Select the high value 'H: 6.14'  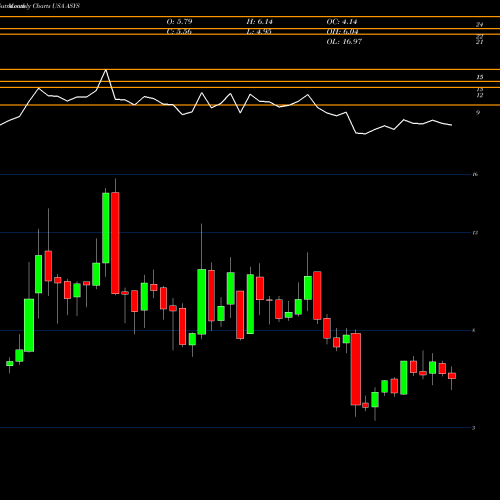coord(259,22)
